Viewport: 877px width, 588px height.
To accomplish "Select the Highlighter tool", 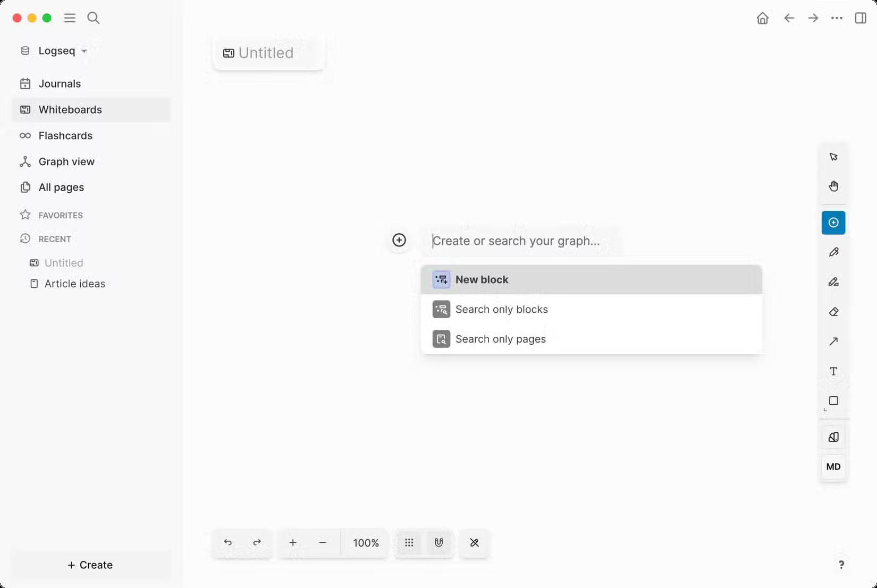I will tap(833, 282).
